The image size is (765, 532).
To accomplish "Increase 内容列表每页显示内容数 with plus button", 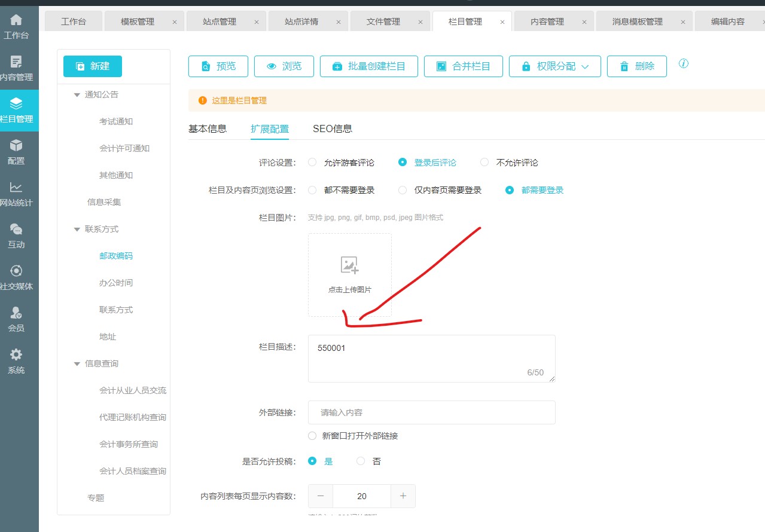I will (403, 496).
